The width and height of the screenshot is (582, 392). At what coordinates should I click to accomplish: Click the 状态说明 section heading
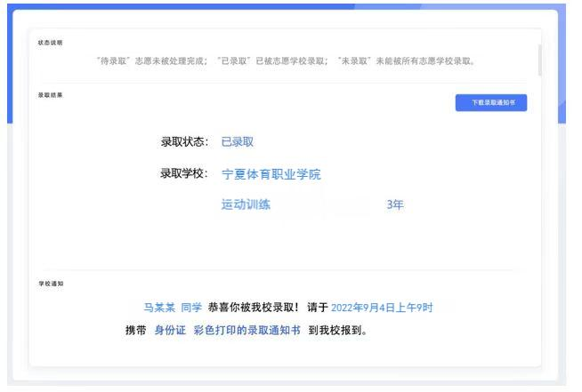[x=50, y=43]
